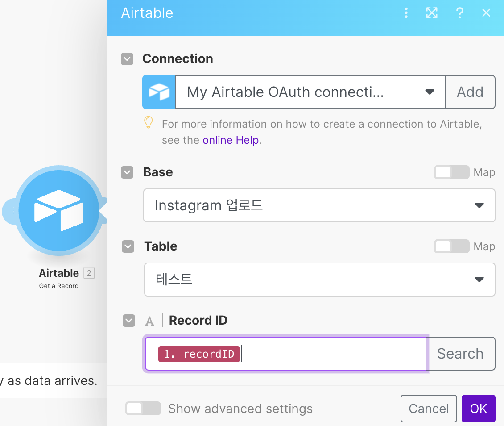The width and height of the screenshot is (504, 426).
Task: Confirm with the OK button
Action: point(478,408)
